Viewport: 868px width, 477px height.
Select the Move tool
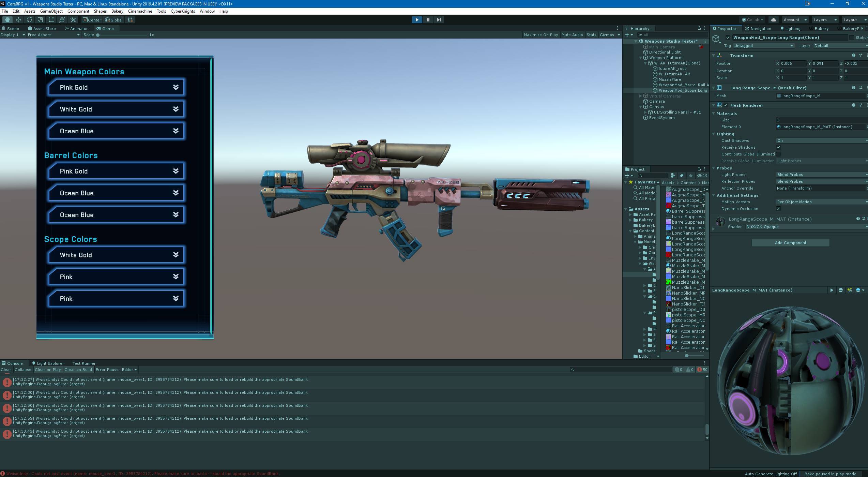pos(18,20)
